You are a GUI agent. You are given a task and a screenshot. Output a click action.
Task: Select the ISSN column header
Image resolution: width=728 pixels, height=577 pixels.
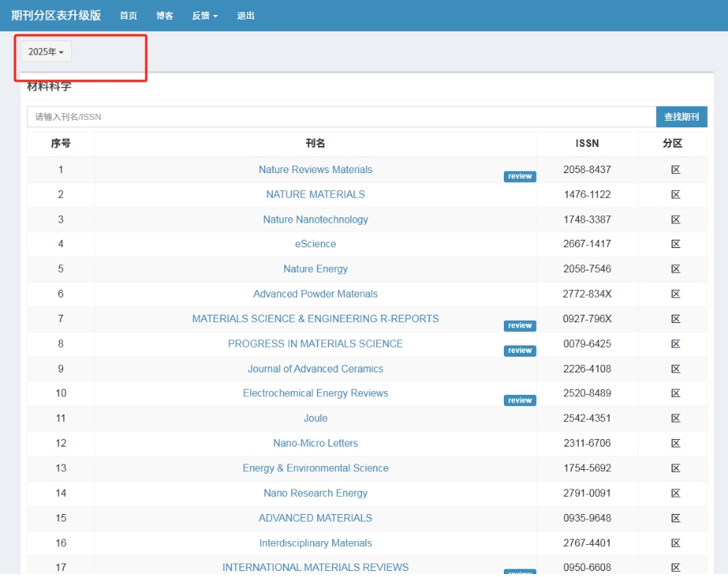coord(587,143)
